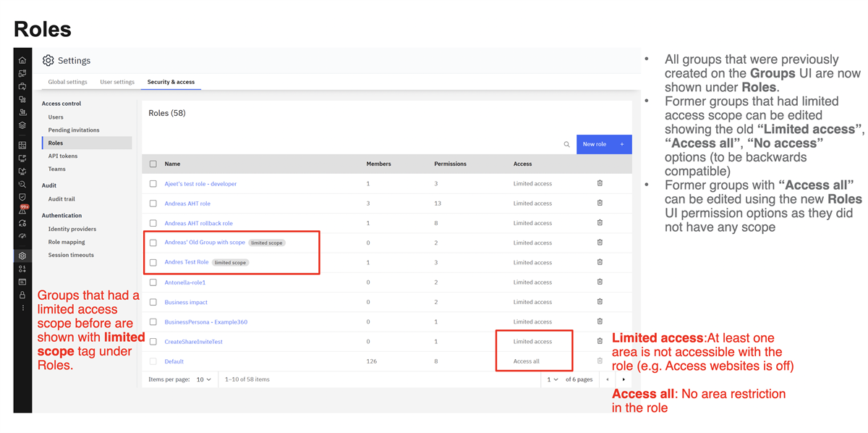Tick the select-all checkbox in table header

(153, 164)
